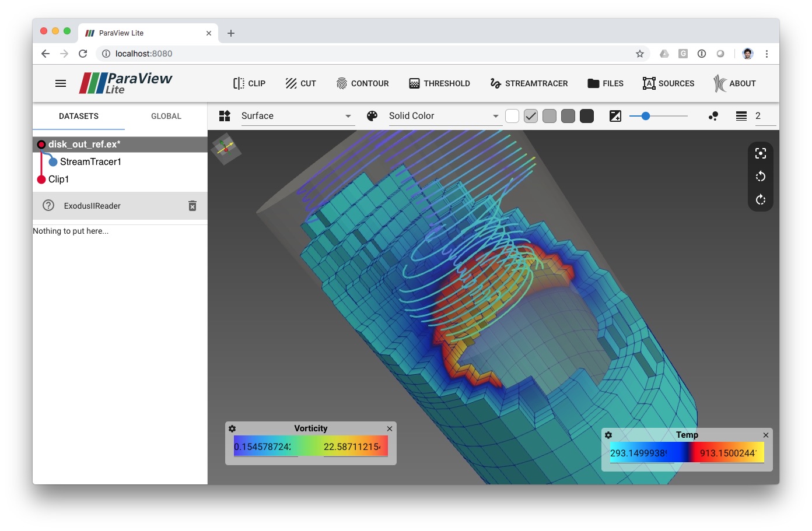
Task: Switch to the Datasets tab
Action: 79,116
